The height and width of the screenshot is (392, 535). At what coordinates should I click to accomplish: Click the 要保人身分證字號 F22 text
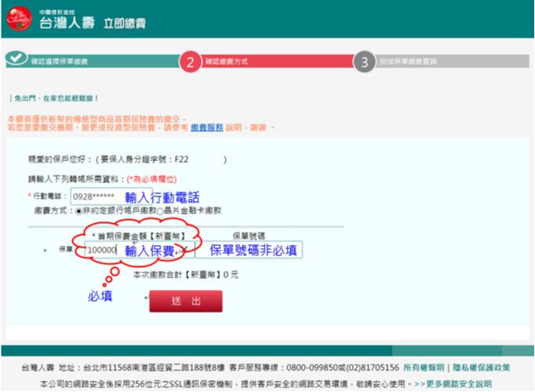pos(145,159)
